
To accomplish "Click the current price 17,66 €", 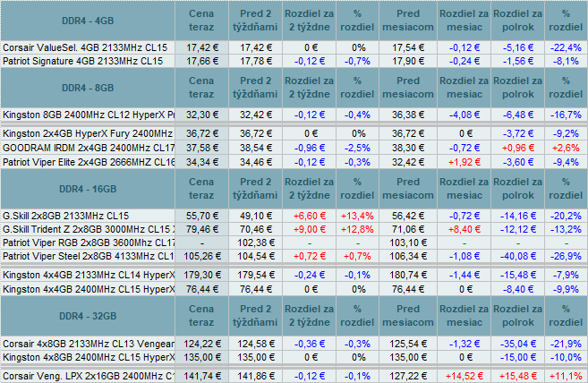I will (202, 61).
